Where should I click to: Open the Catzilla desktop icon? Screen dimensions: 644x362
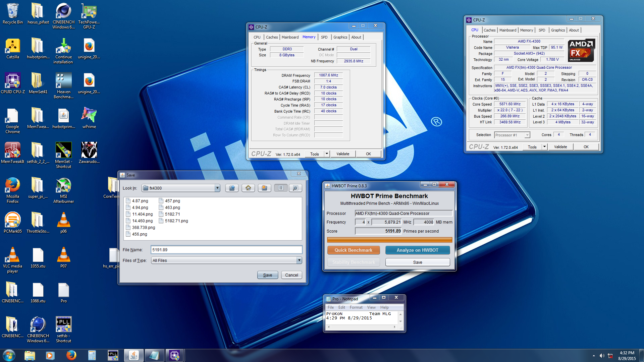click(13, 49)
